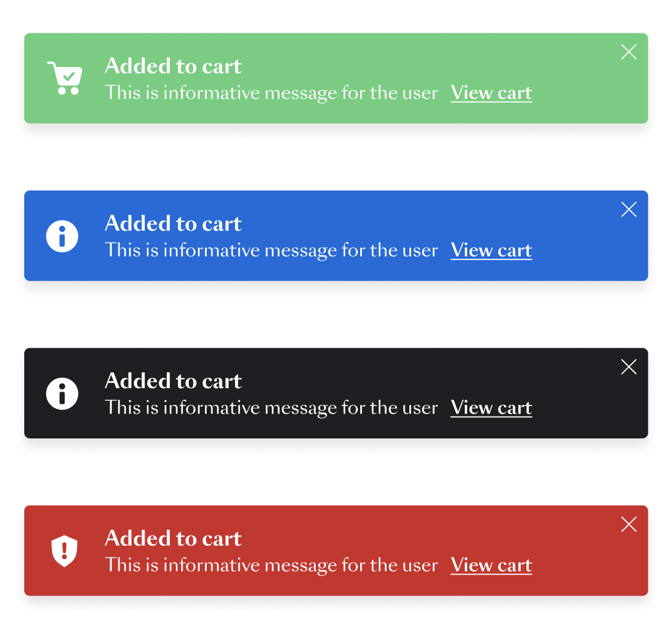
Task: Click the message body on the black notification
Action: coord(271,407)
